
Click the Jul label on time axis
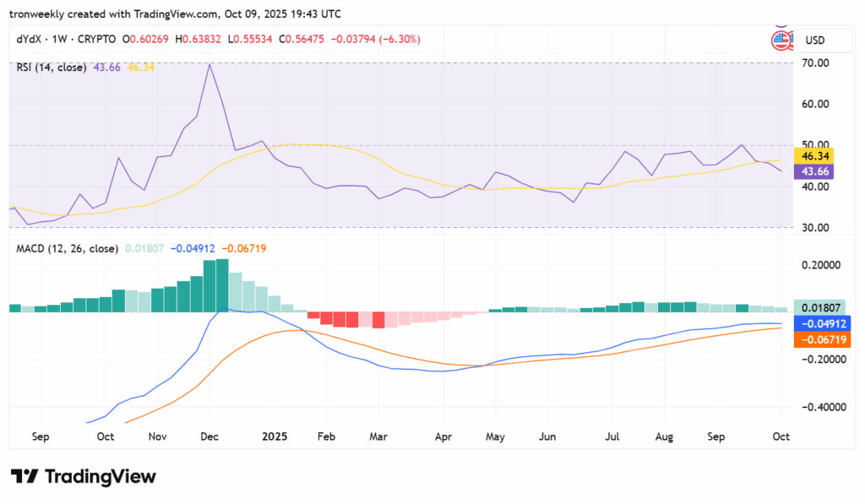612,437
